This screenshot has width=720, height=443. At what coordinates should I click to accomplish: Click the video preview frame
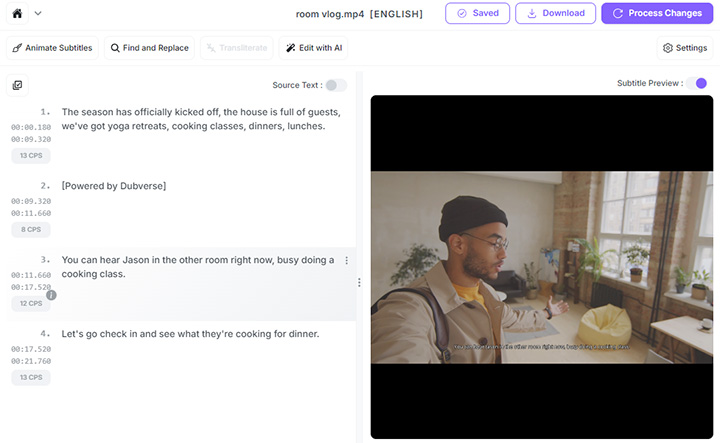(x=542, y=267)
